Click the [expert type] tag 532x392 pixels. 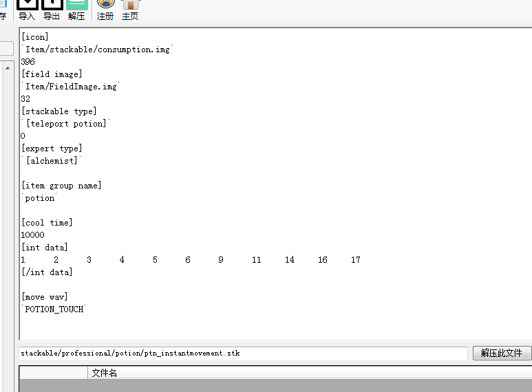click(x=52, y=148)
